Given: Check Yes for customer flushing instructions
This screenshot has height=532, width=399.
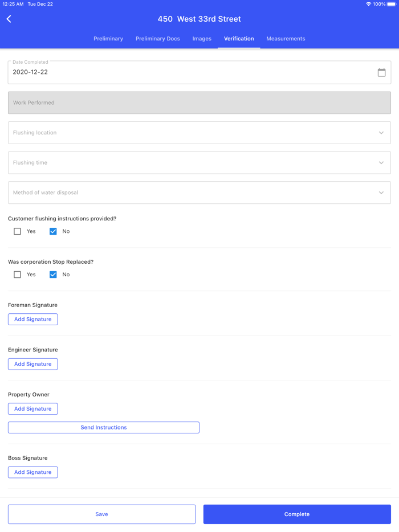Looking at the screenshot, I should tap(18, 231).
